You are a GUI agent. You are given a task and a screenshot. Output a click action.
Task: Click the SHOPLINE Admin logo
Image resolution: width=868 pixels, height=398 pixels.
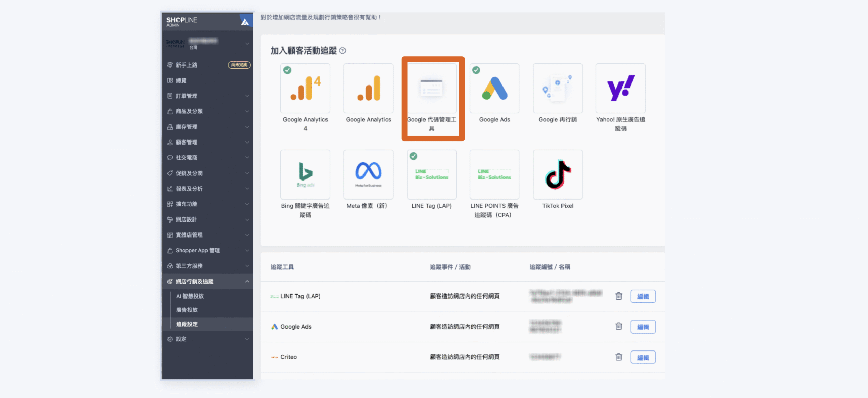tap(181, 21)
